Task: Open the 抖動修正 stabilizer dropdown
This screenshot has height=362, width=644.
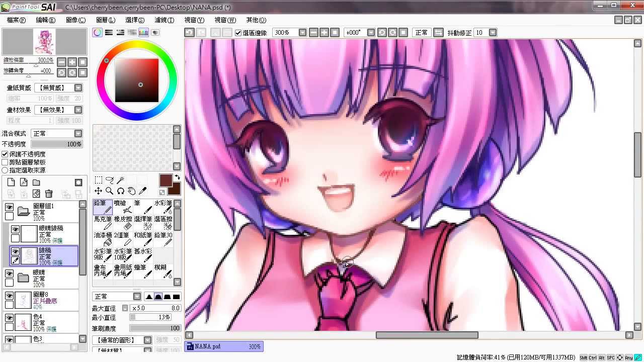Action: tap(493, 33)
